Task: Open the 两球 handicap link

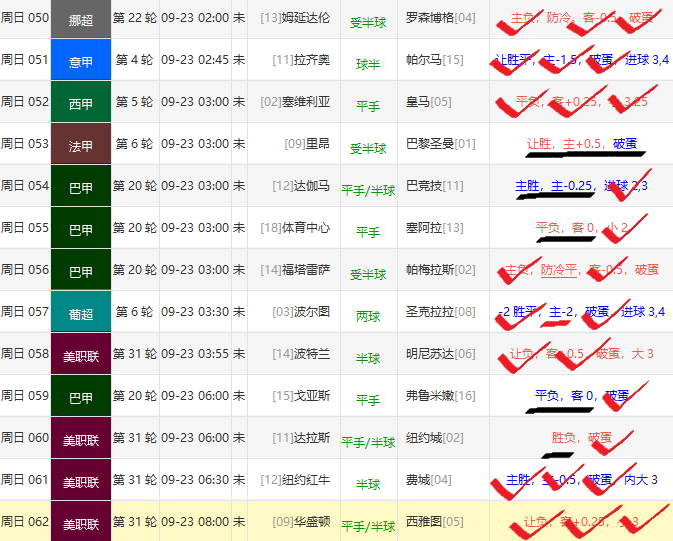Action: [368, 315]
